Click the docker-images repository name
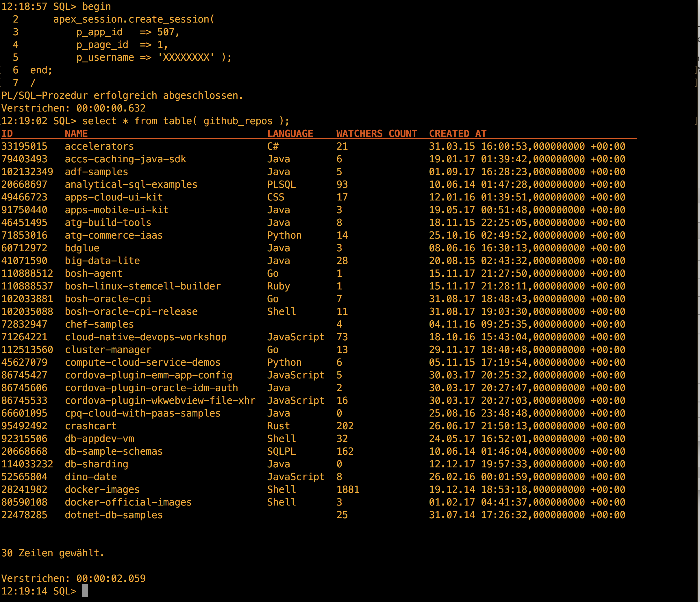Image resolution: width=700 pixels, height=602 pixels. click(x=102, y=489)
